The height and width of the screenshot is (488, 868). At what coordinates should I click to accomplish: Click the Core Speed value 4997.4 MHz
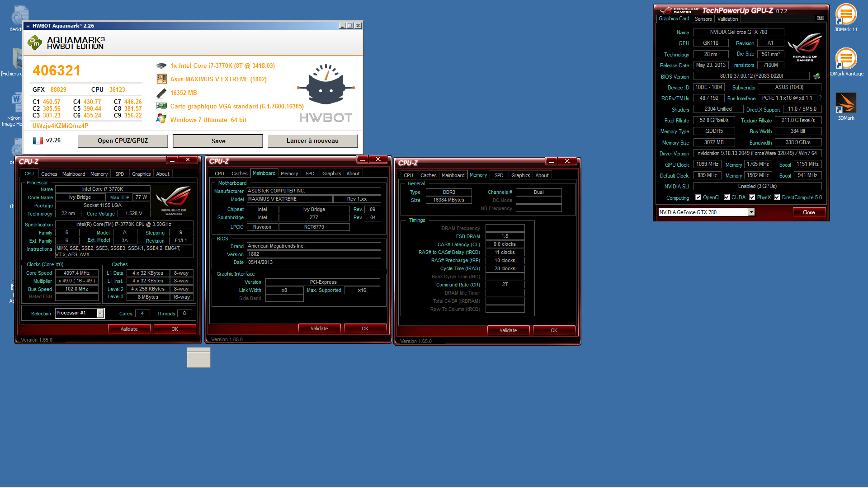click(x=76, y=273)
